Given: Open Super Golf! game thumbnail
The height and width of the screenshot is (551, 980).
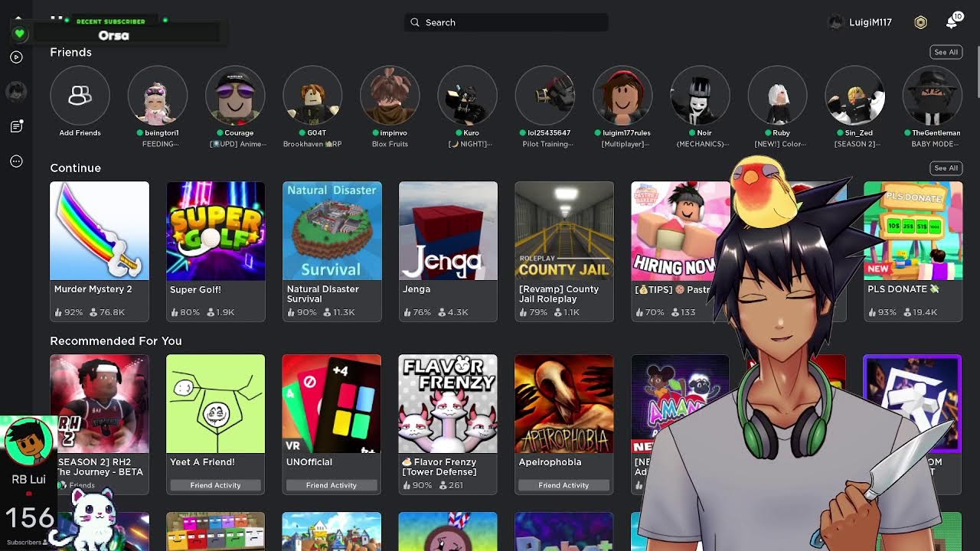Looking at the screenshot, I should coord(216,231).
